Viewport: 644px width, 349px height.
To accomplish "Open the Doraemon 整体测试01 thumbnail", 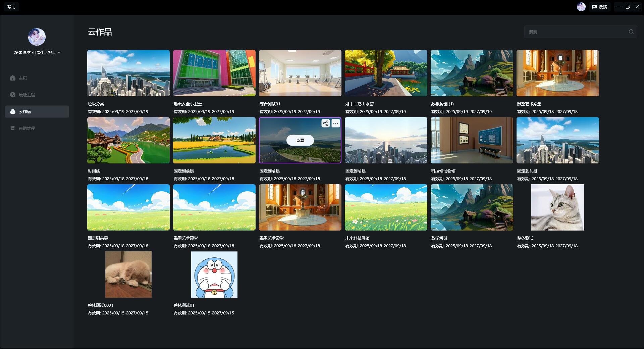I will 214,275.
